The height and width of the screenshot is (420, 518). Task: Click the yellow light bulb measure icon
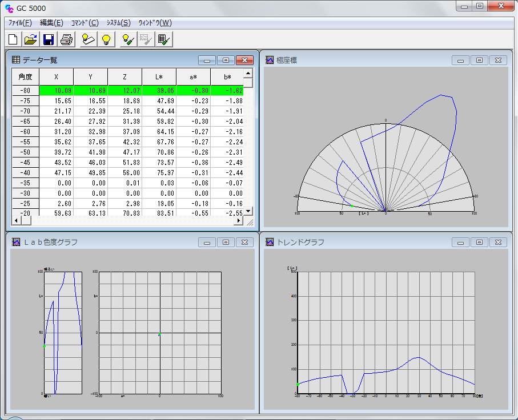pyautogui.click(x=106, y=39)
